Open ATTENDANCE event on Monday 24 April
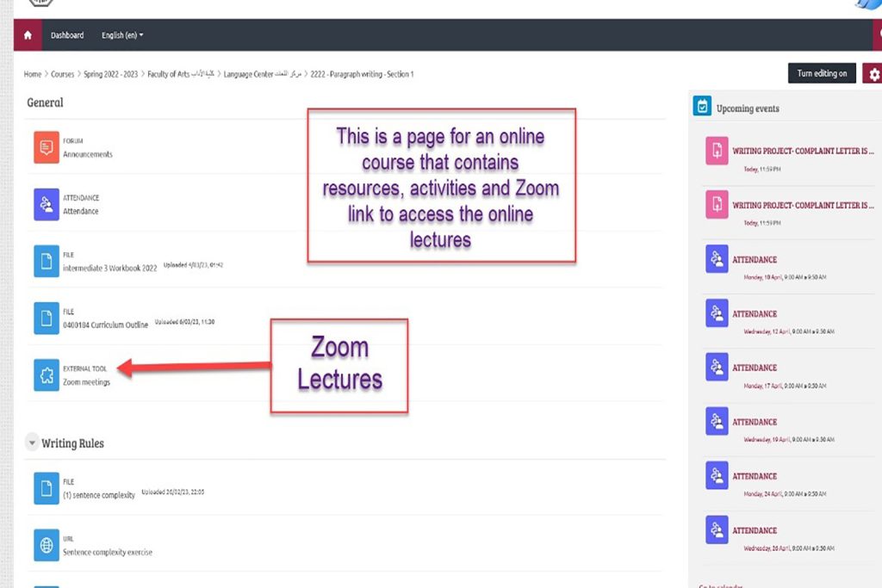The height and width of the screenshot is (588, 882). [755, 477]
